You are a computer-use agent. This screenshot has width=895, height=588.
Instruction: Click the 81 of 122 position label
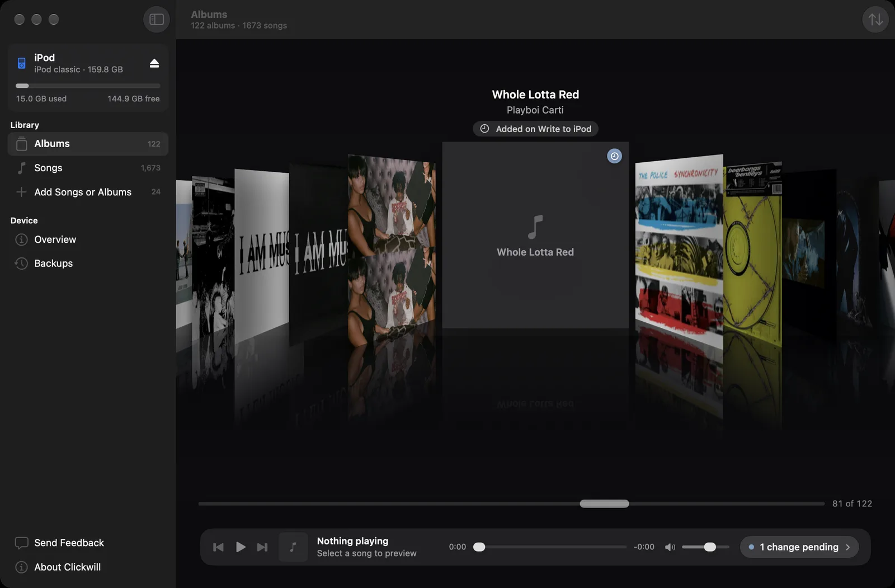coord(852,504)
